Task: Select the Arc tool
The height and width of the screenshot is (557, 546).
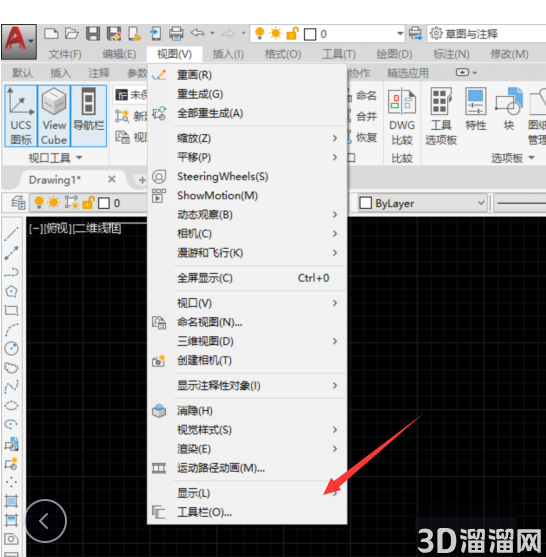Action: [x=11, y=330]
